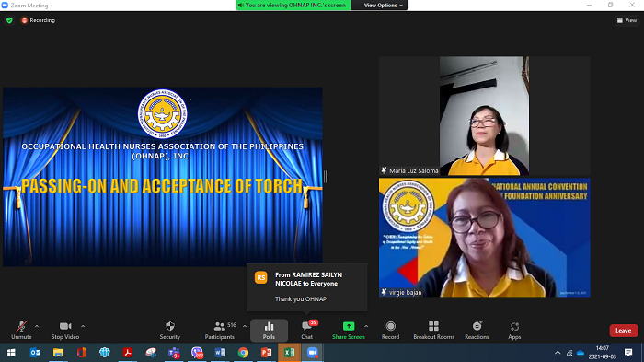Open Google Chrome from the taskbar

(x=243, y=353)
